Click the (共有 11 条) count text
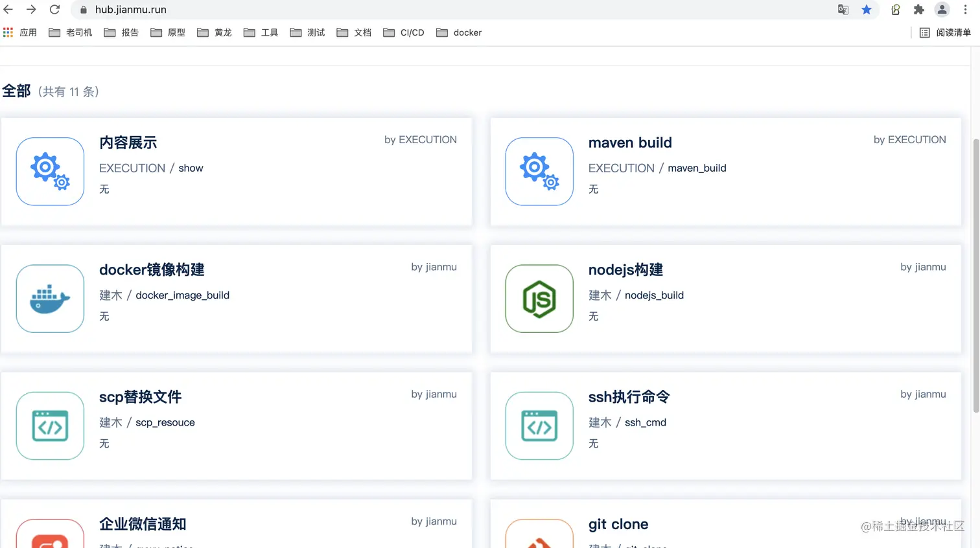Image resolution: width=980 pixels, height=548 pixels. coord(69,92)
